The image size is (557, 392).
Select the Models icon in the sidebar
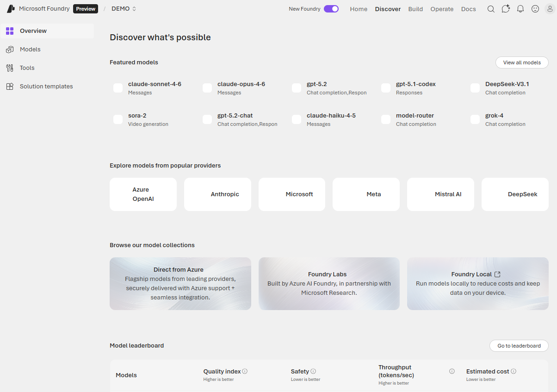pos(10,49)
